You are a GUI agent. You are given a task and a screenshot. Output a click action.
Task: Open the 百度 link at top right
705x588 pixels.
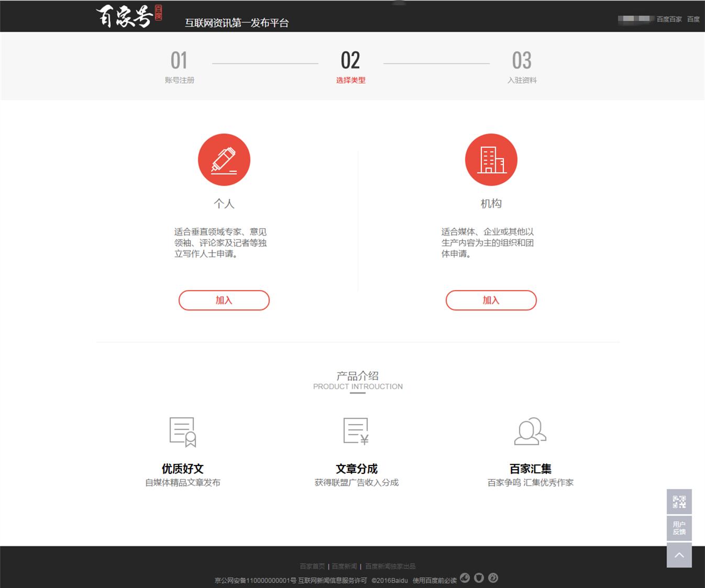tap(694, 19)
